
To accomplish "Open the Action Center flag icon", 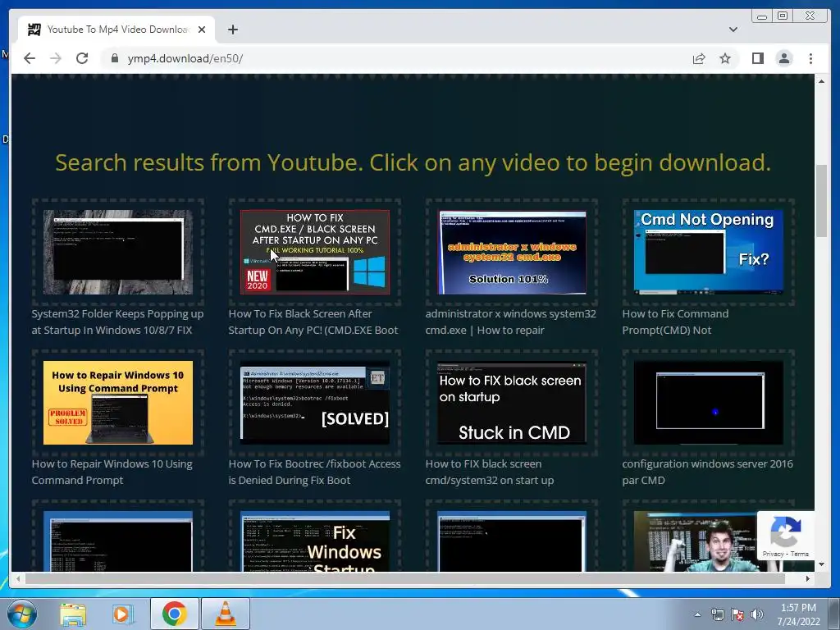I will (x=737, y=614).
